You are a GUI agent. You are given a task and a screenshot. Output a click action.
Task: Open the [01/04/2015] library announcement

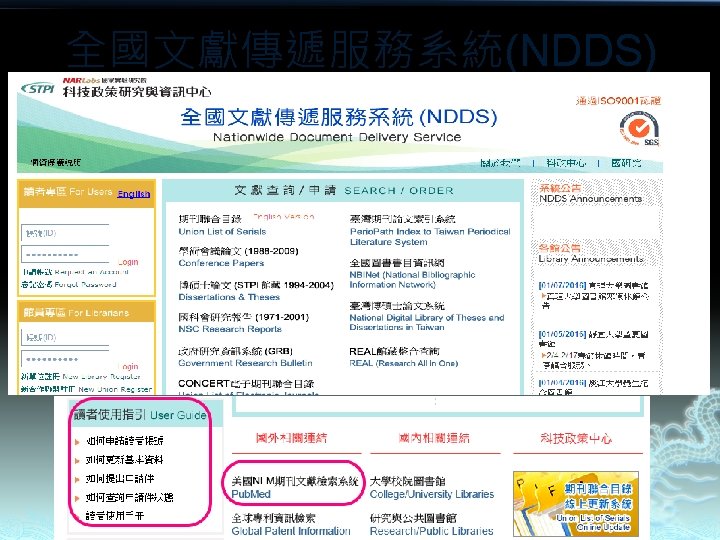(593, 387)
